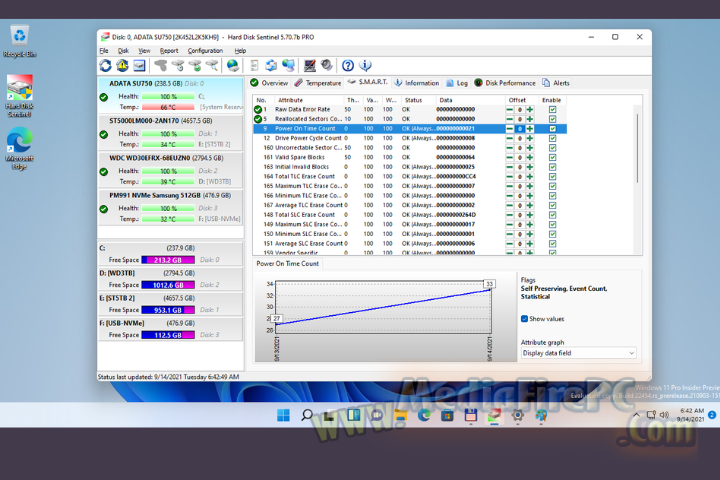Switch to the Disk Performance tab

coord(505,83)
